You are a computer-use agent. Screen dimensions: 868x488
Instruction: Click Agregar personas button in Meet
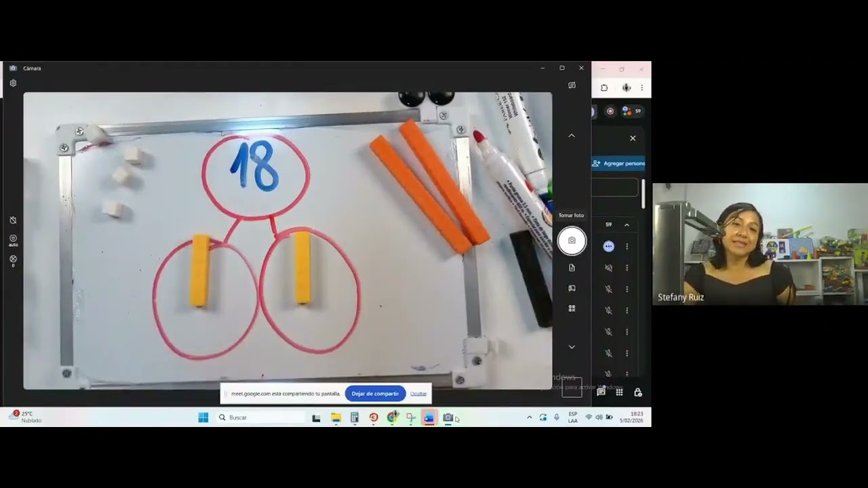(618, 163)
